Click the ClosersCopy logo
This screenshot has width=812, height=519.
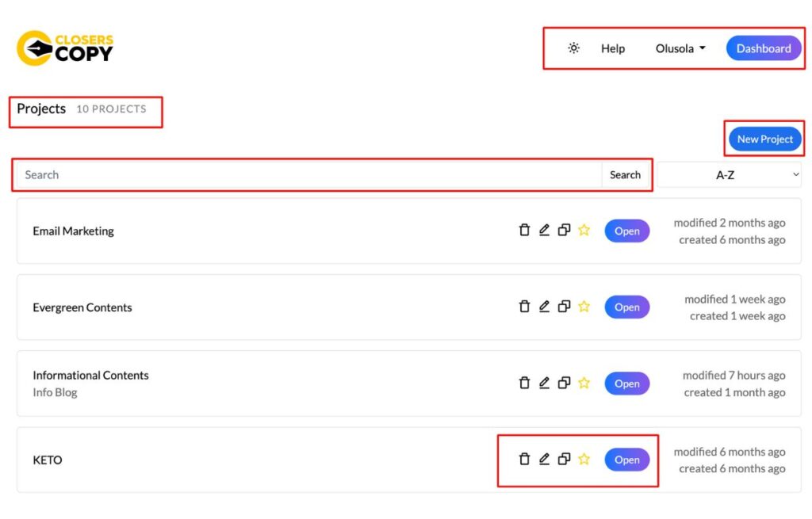pyautogui.click(x=65, y=48)
